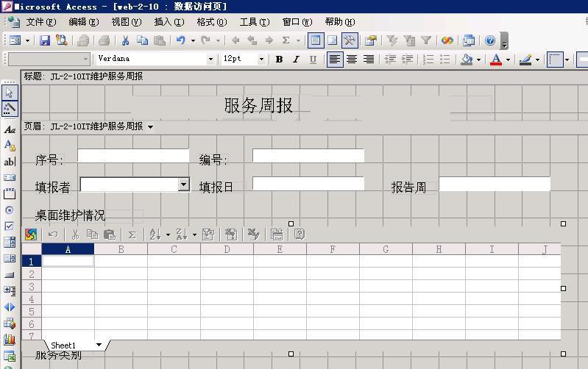Click the Save icon in toolbar

coord(45,40)
